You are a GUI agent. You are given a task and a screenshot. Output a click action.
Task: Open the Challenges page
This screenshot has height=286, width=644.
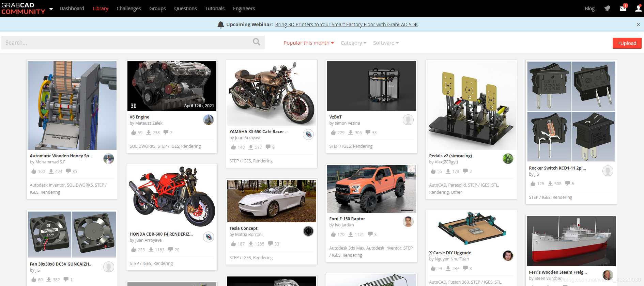pos(129,9)
